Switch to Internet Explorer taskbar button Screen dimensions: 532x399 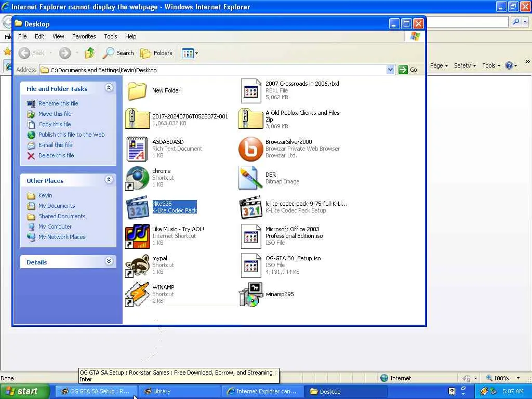pyautogui.click(x=262, y=392)
